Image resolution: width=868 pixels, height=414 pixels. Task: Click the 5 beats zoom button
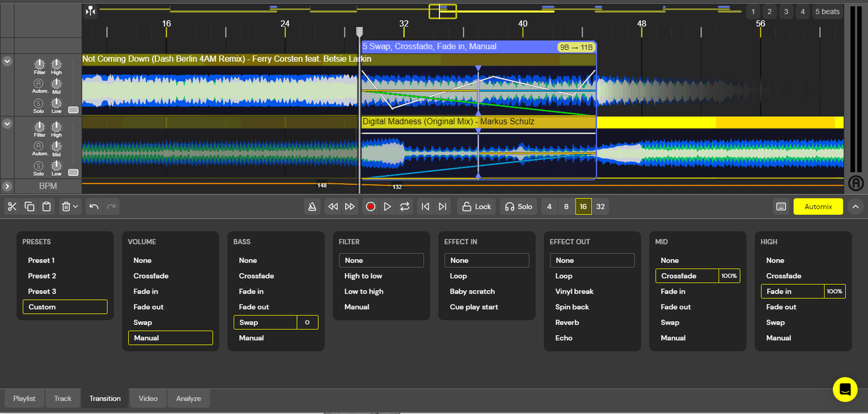(827, 12)
